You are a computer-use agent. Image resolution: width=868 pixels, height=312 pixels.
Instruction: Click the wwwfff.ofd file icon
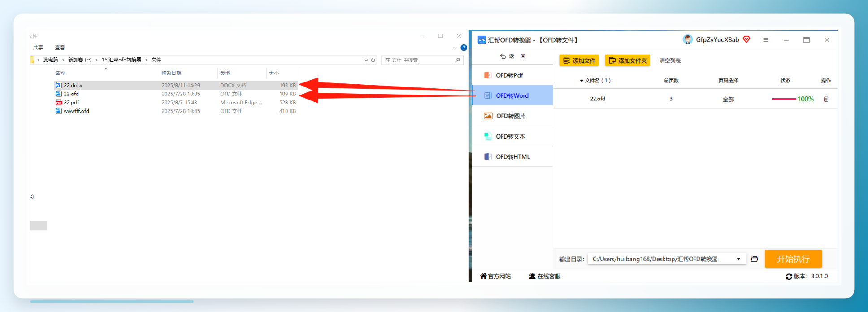(58, 111)
